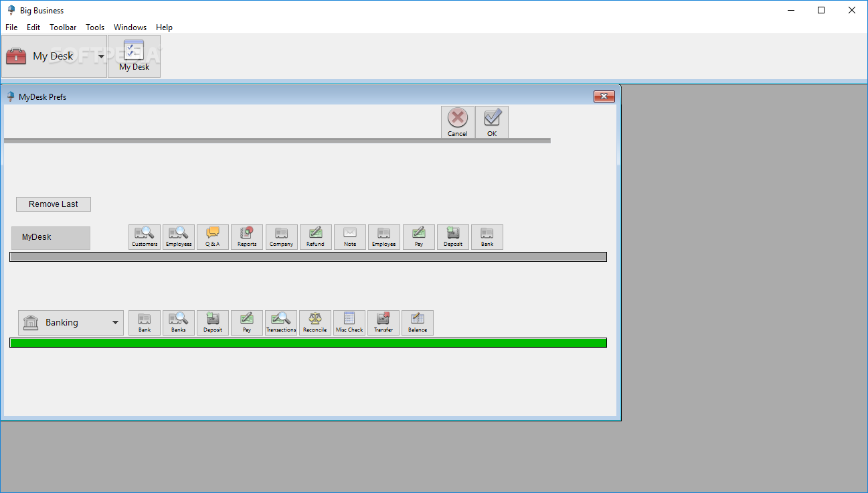
Task: Cancel the MyDesk Prefs changes
Action: coord(458,123)
